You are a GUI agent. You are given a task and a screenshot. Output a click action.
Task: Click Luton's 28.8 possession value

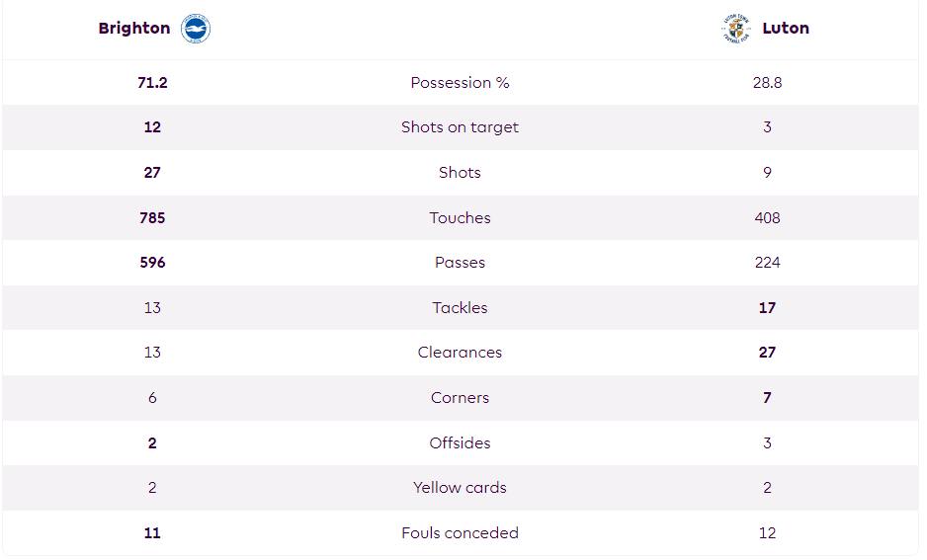pos(767,83)
